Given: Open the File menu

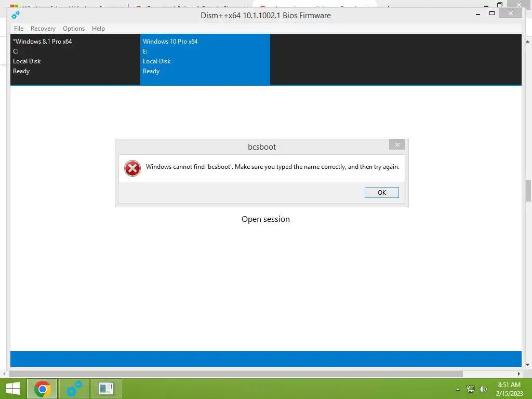Looking at the screenshot, I should tap(19, 29).
